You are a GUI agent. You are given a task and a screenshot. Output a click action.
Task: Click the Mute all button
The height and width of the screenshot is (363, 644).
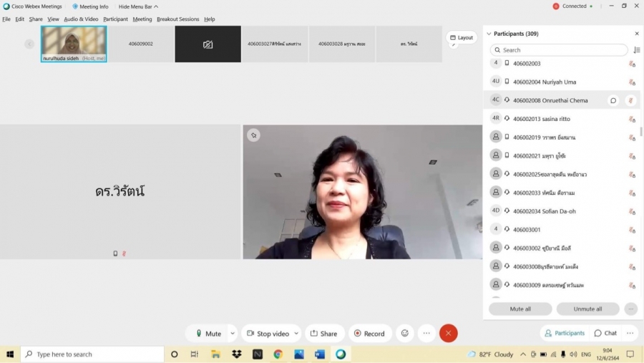click(x=520, y=309)
